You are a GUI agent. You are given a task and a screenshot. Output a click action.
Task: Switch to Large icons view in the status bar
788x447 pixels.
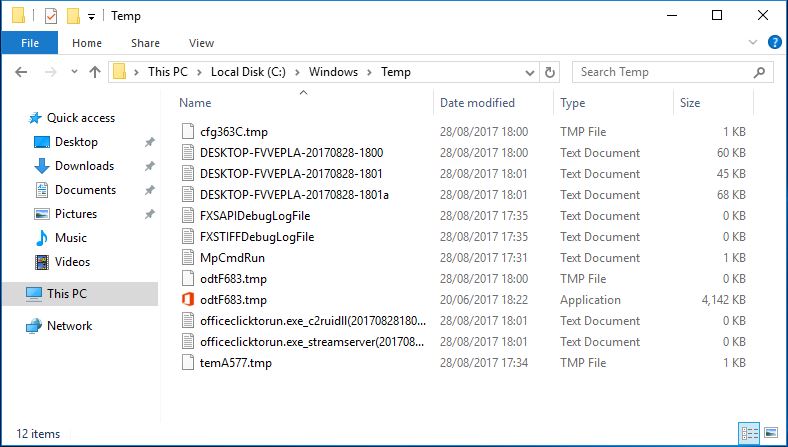(769, 434)
